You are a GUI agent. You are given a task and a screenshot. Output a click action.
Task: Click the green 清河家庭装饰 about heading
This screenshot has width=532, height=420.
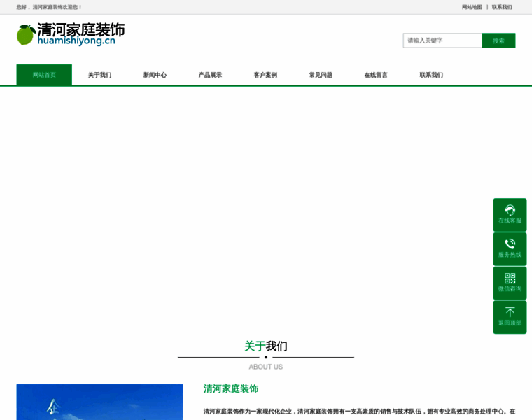point(231,388)
